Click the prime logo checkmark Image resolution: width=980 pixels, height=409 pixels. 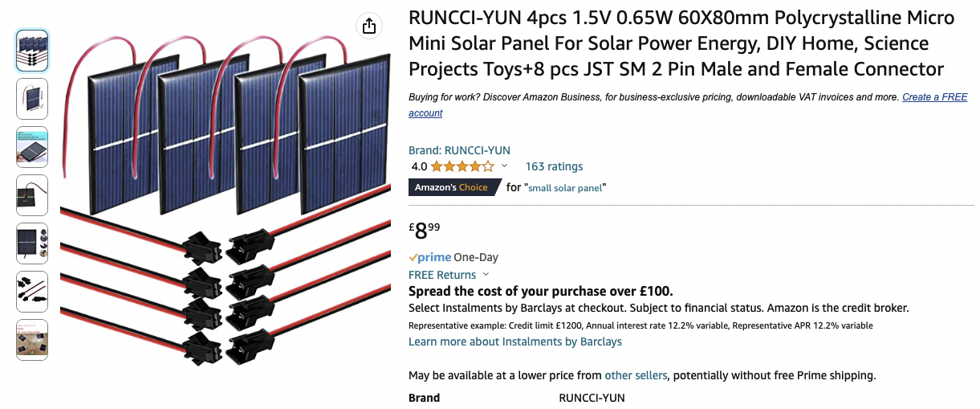coord(414,258)
